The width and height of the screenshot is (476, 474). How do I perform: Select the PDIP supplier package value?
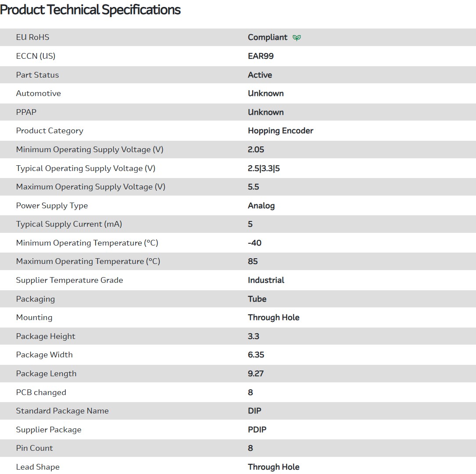point(257,430)
